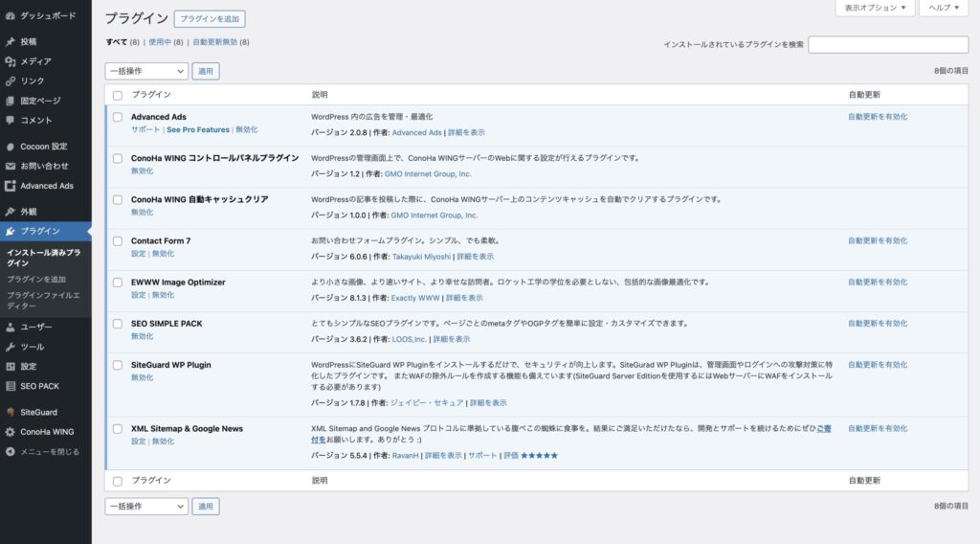Screen dimensions: 980x544
Task: Open See Pro Features link
Action: pos(198,129)
